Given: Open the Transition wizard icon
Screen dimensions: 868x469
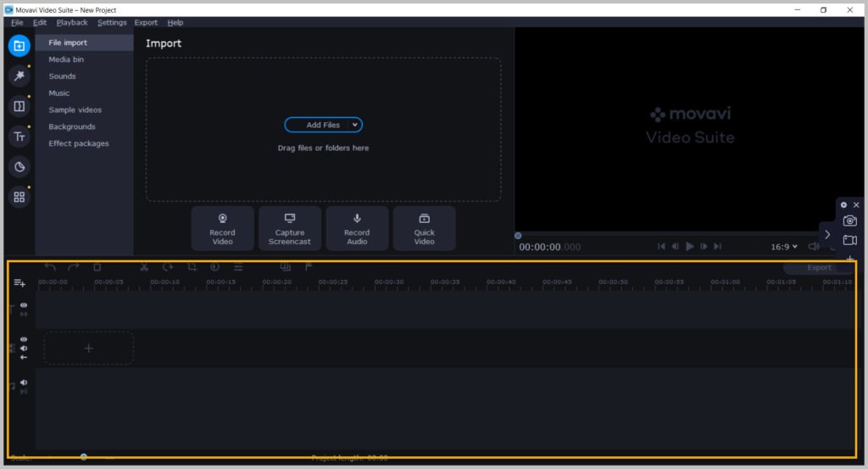Looking at the screenshot, I should coord(285,267).
